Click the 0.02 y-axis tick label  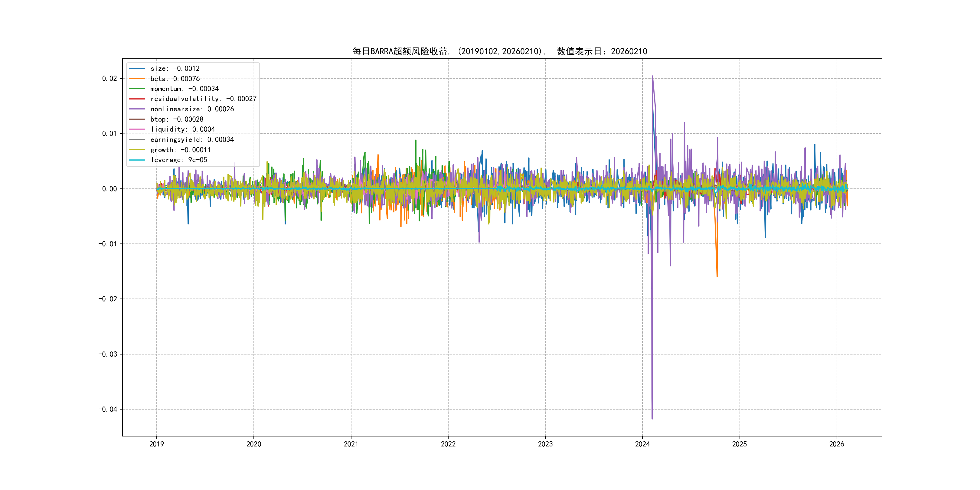click(x=109, y=78)
